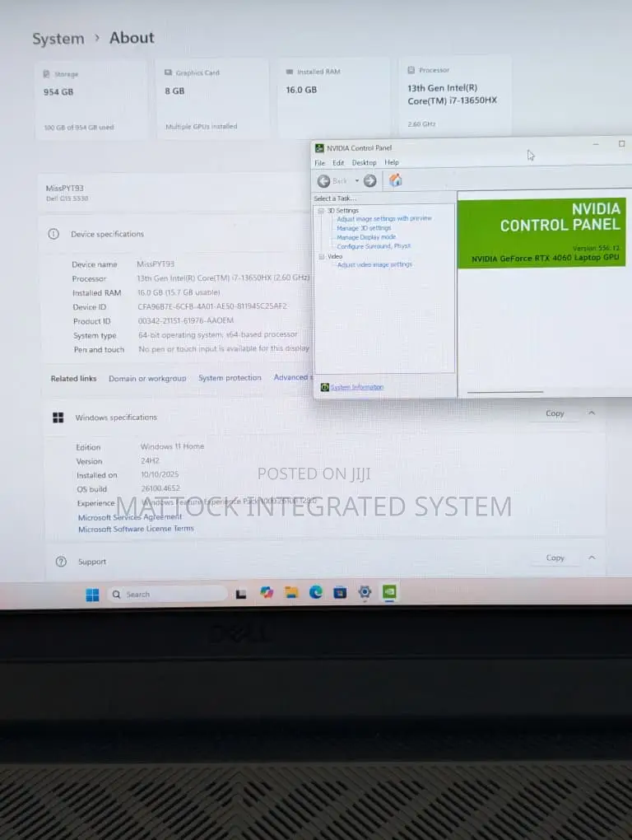Screen dimensions: 632x840
Task: Select Configure Surround, PhysX
Action: point(374,246)
